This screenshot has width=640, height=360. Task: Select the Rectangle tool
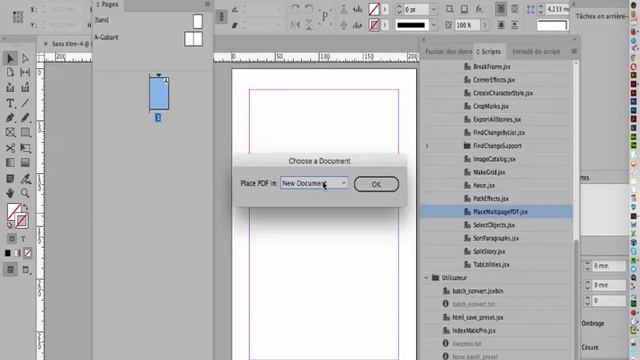pos(25,133)
